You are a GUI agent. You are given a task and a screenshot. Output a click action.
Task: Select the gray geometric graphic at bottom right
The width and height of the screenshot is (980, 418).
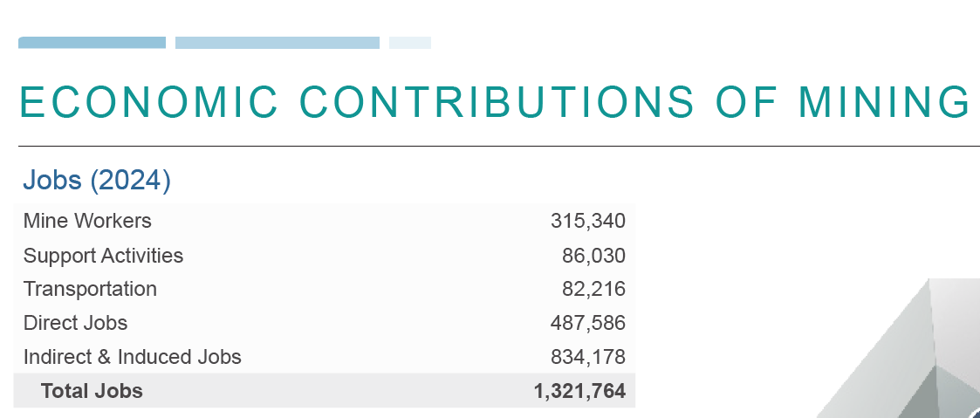pos(908,358)
